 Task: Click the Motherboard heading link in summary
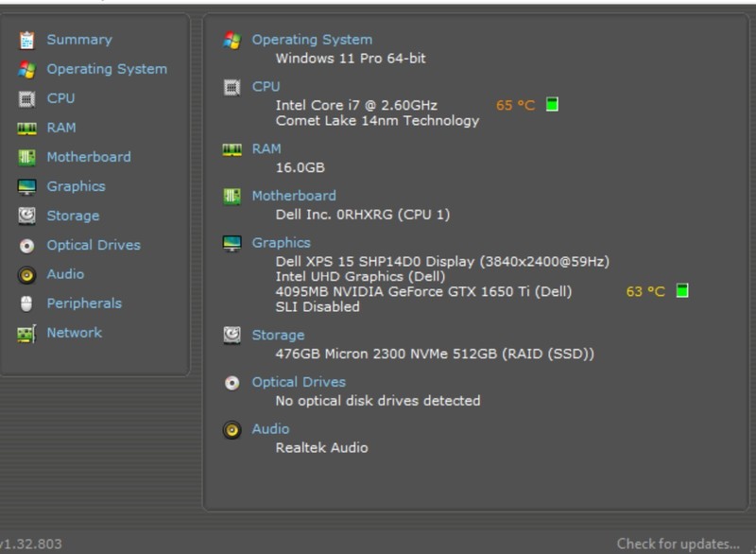294,196
